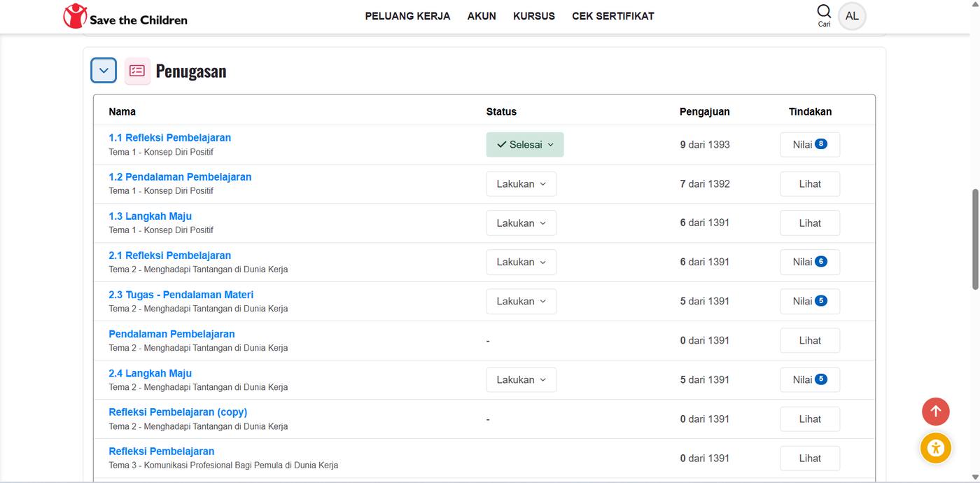Click Lihat for Refleksi Pembelajaran (copy)
This screenshot has height=483, width=980.
(810, 419)
